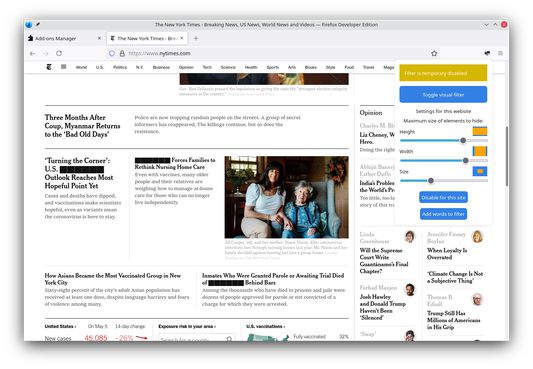Screen dimensions: 533x369
Task: Open 'How Asians Became the Most Vaccinated' article
Action: coord(113,279)
